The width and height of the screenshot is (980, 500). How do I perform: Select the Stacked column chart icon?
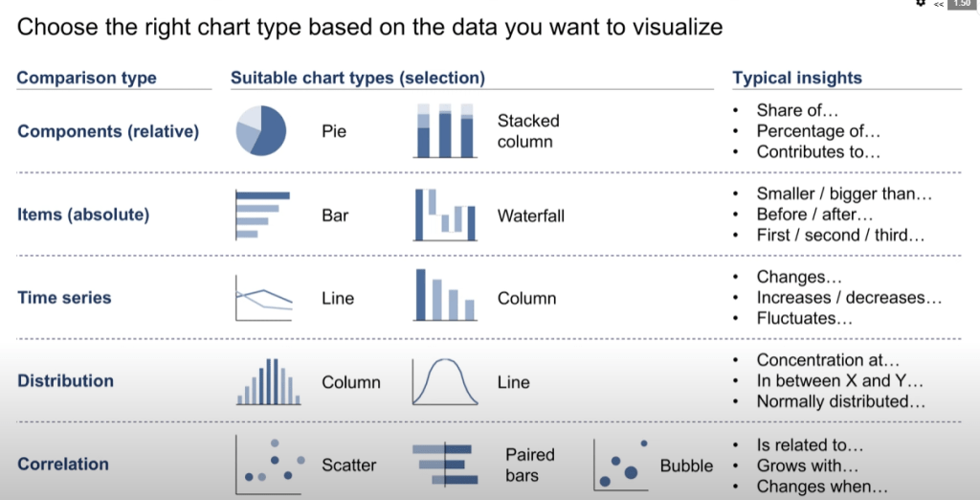tap(446, 130)
